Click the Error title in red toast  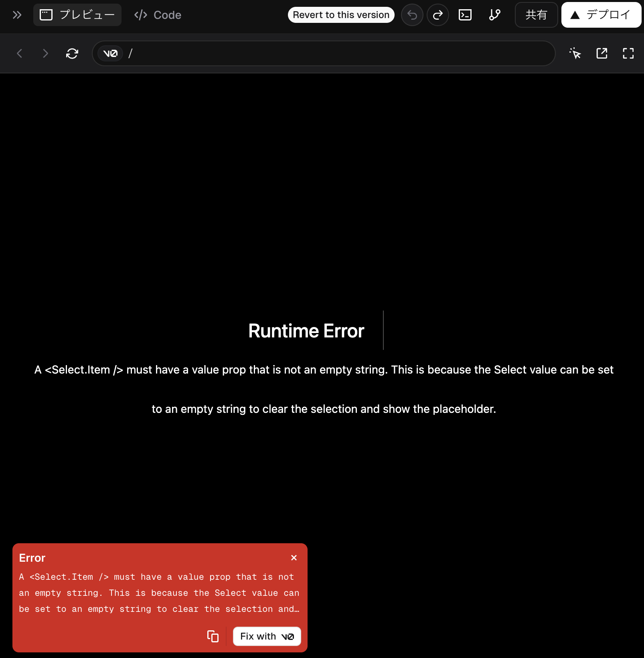(x=32, y=558)
